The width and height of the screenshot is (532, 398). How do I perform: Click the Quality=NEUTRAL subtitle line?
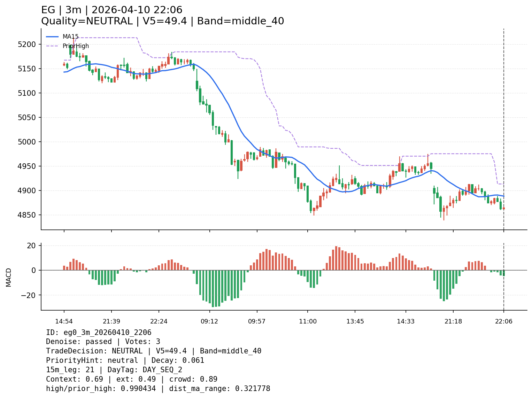pos(162,21)
